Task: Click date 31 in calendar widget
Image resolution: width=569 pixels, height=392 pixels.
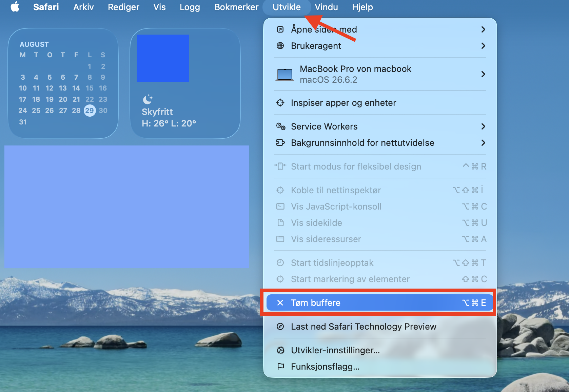Action: coord(23,122)
